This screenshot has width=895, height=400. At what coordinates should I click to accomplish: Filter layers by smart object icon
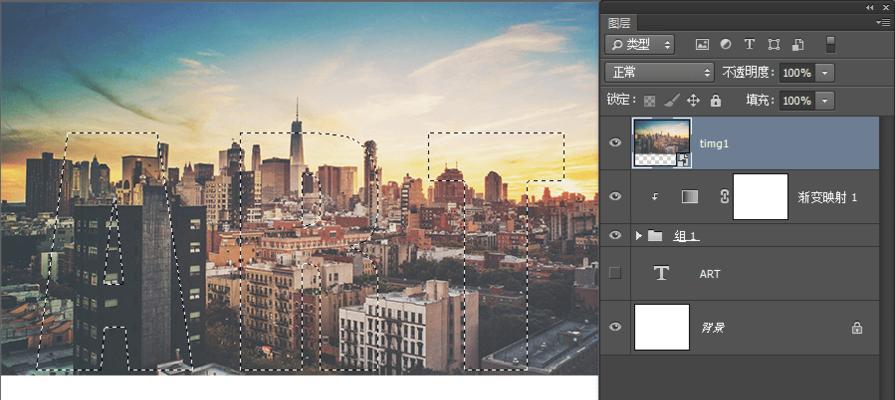click(x=798, y=45)
